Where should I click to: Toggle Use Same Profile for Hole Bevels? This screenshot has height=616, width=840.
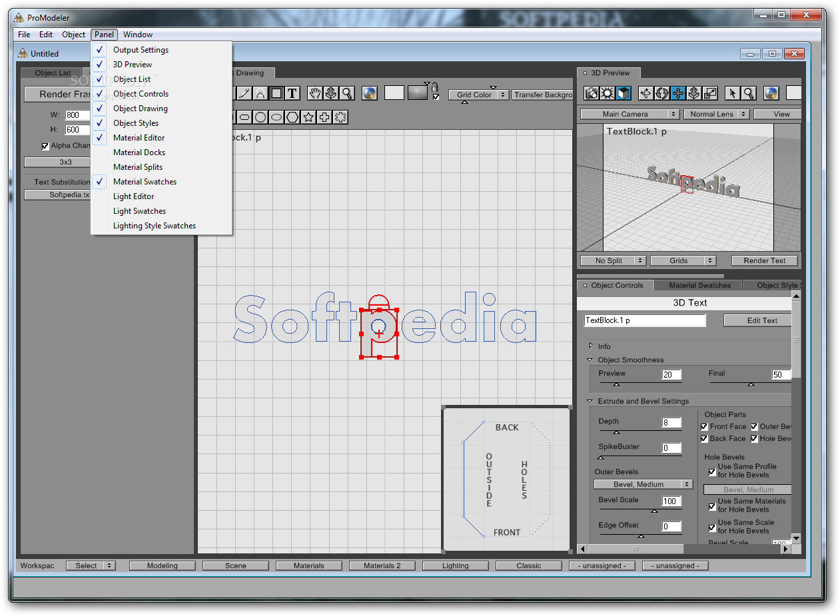[x=712, y=471]
